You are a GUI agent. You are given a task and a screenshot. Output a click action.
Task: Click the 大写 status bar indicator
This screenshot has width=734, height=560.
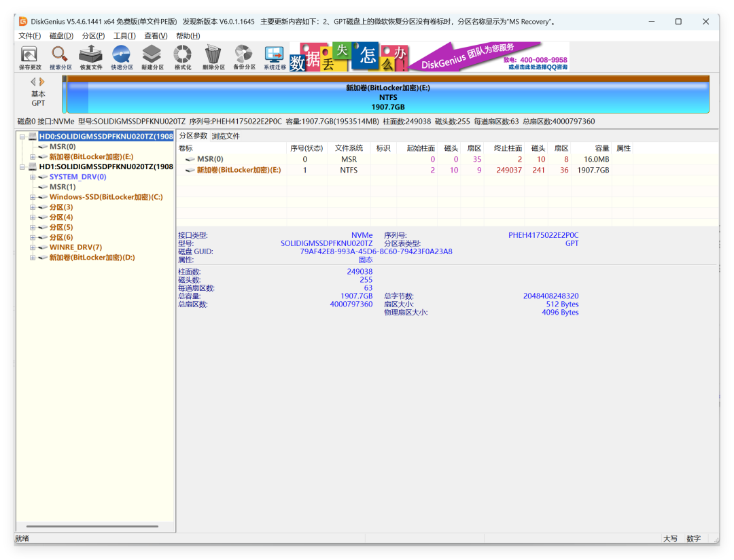tap(670, 538)
